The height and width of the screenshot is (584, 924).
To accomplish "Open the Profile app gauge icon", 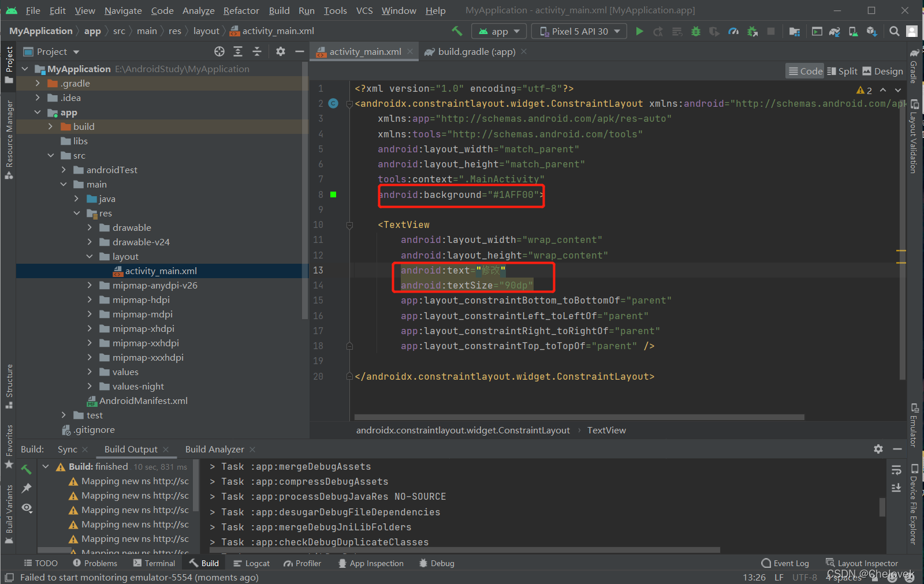I will click(733, 31).
